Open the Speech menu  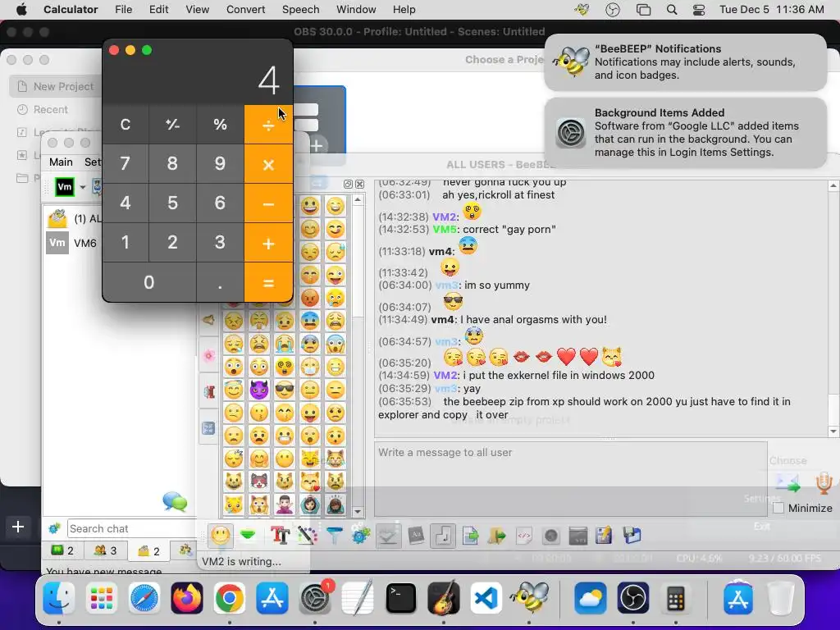300,10
